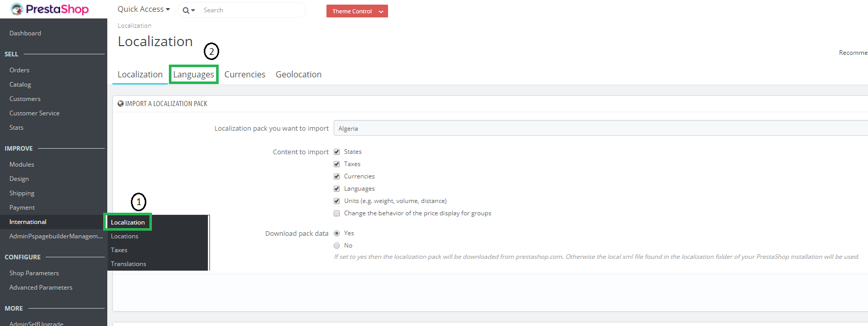Select Yes for Download pack data

pyautogui.click(x=337, y=233)
